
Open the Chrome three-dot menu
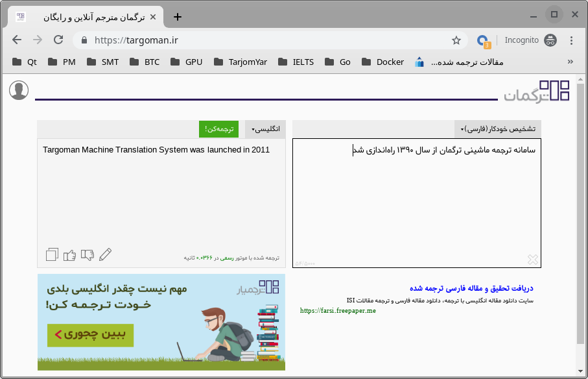(x=571, y=40)
